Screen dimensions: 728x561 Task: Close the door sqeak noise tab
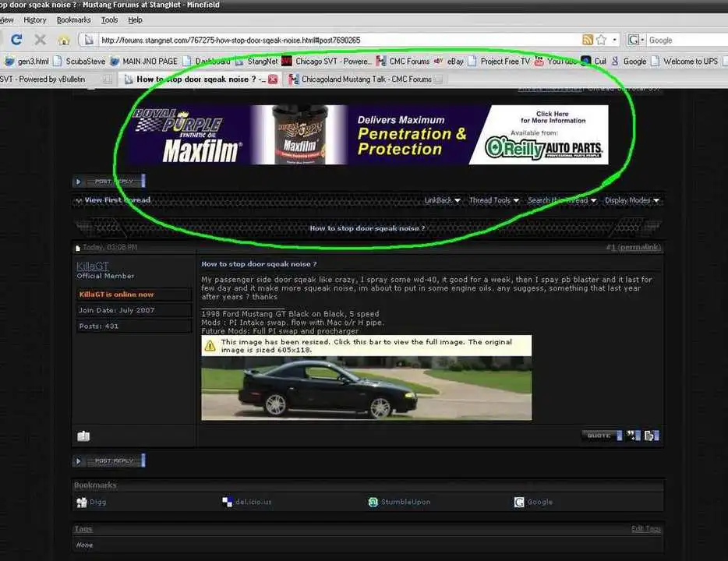(x=273, y=79)
